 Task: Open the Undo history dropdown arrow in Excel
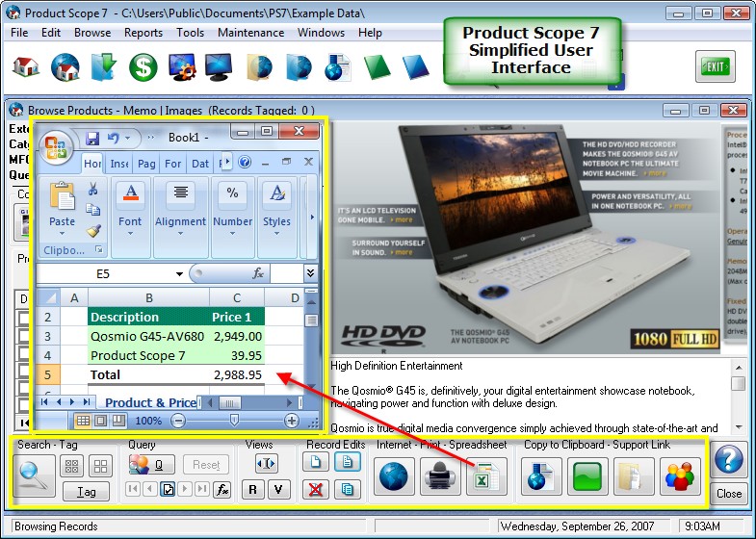128,139
